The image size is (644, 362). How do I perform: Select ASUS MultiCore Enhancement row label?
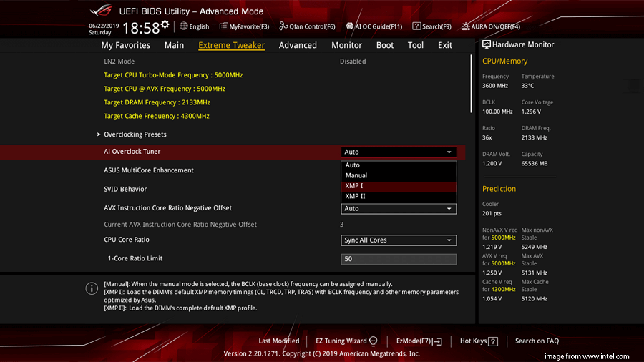pos(149,170)
